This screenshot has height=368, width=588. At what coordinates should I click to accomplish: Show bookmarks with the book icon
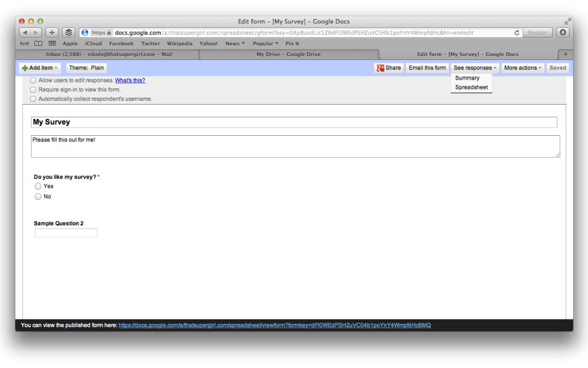pyautogui.click(x=38, y=44)
